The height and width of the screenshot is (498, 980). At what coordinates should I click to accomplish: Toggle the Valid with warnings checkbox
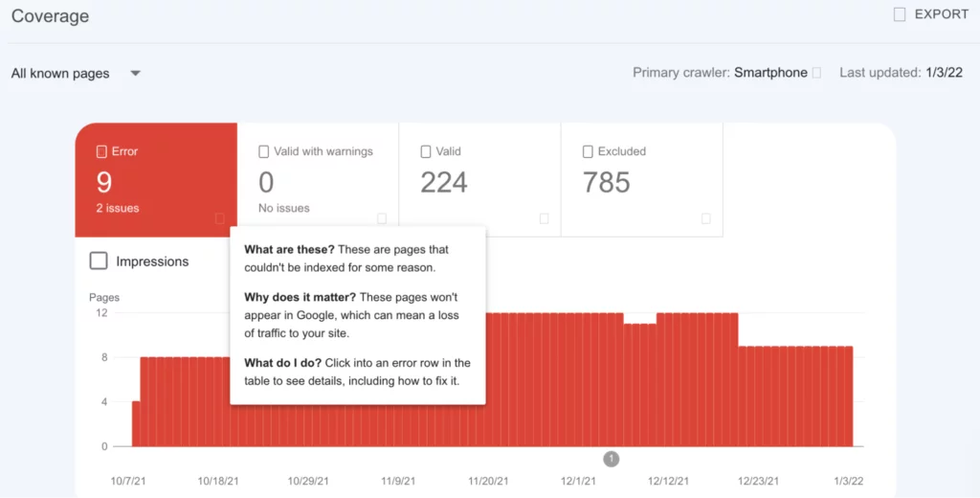tap(264, 151)
